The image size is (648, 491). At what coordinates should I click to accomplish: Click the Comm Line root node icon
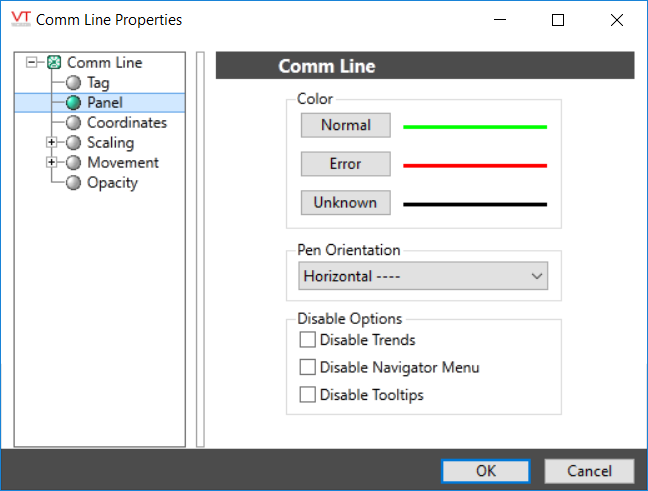tap(54, 63)
